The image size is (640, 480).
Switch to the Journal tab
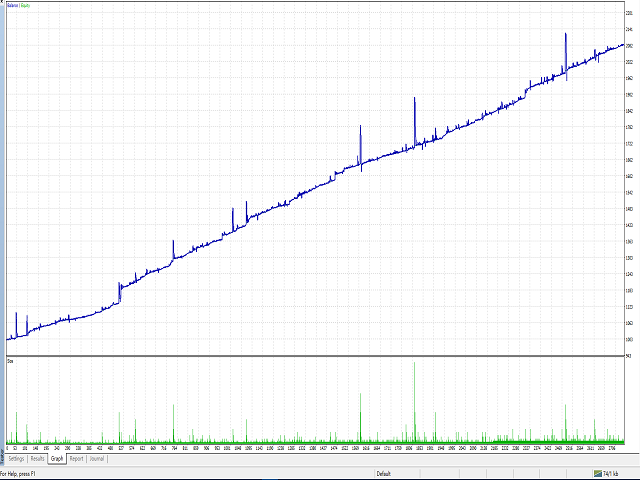click(x=97, y=459)
